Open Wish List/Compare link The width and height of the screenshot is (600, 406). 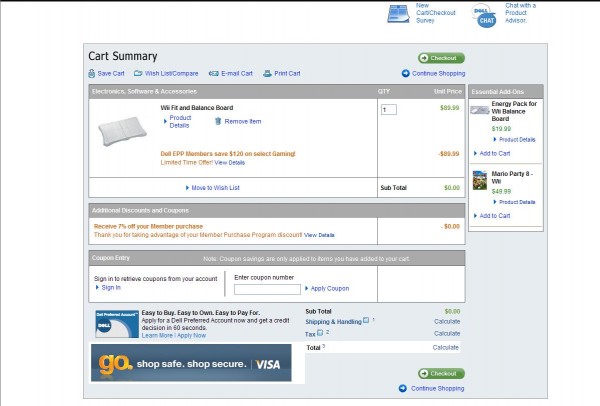point(171,73)
